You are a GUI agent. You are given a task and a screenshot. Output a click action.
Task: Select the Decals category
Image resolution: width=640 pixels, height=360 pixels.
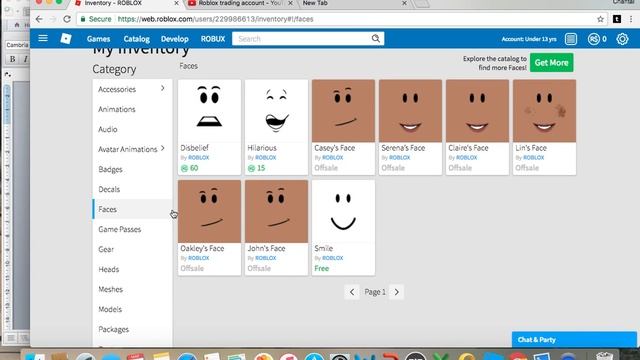point(132,189)
